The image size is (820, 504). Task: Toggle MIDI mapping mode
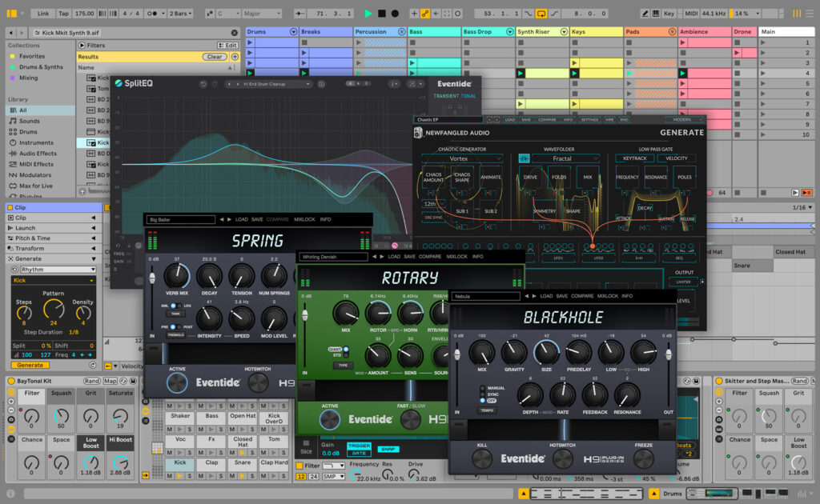point(691,13)
